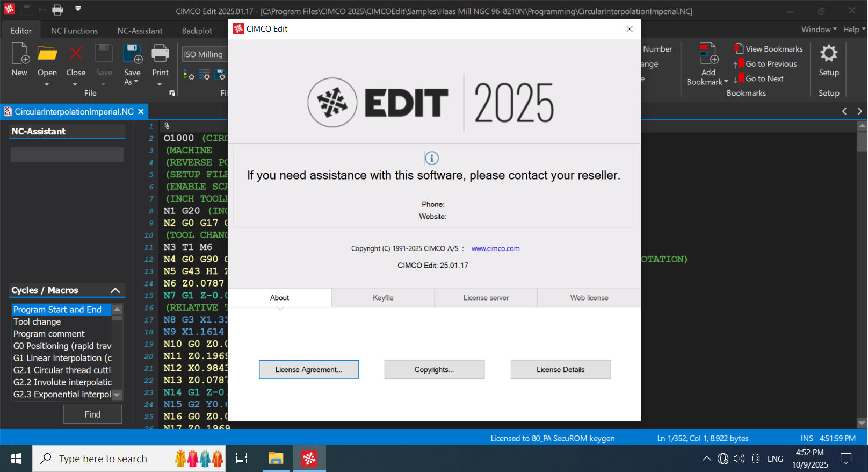Click network globe icon in system tray
This screenshot has height=472, width=868.
tap(723, 459)
